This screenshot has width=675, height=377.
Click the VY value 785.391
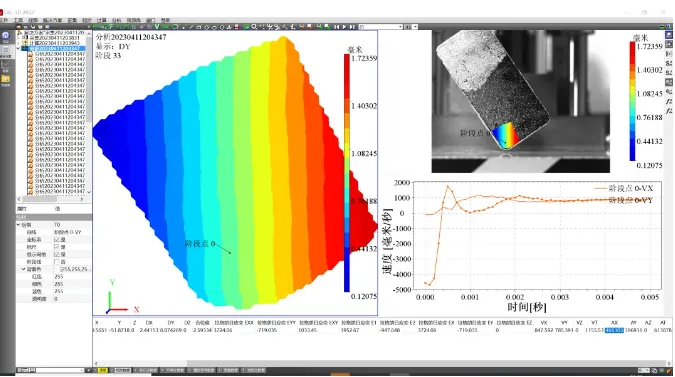(x=564, y=330)
